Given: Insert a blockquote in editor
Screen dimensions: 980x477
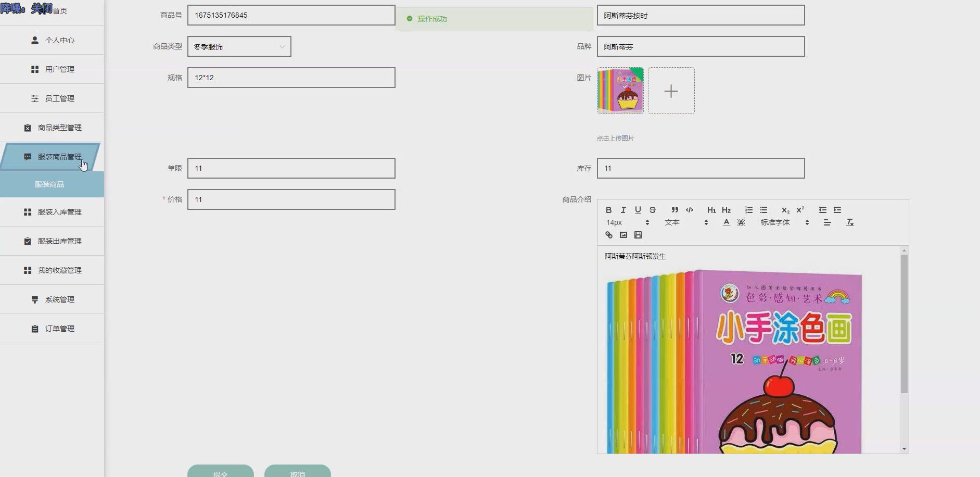Looking at the screenshot, I should coord(674,210).
